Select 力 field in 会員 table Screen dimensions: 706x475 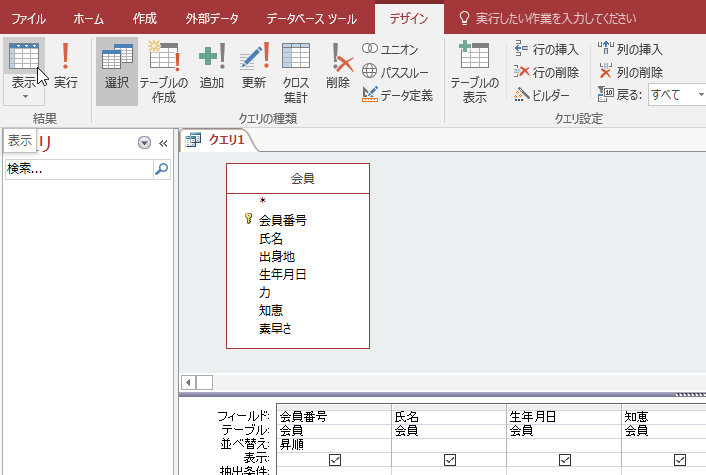[265, 292]
